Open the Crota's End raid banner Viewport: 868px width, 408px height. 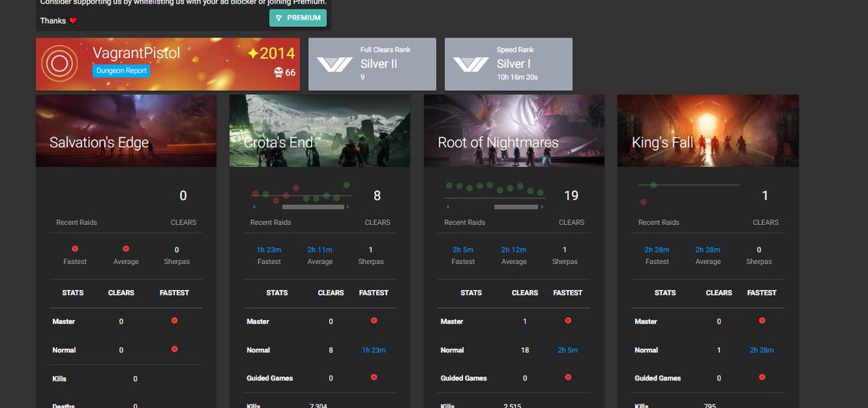pos(320,131)
